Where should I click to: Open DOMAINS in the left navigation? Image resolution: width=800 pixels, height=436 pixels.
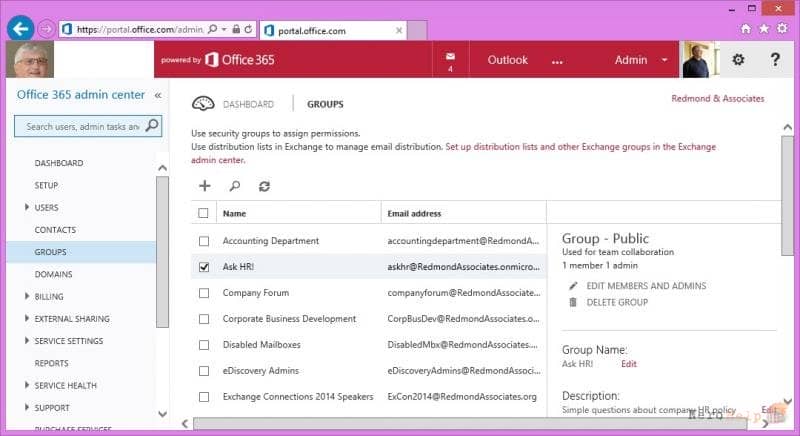coord(54,274)
